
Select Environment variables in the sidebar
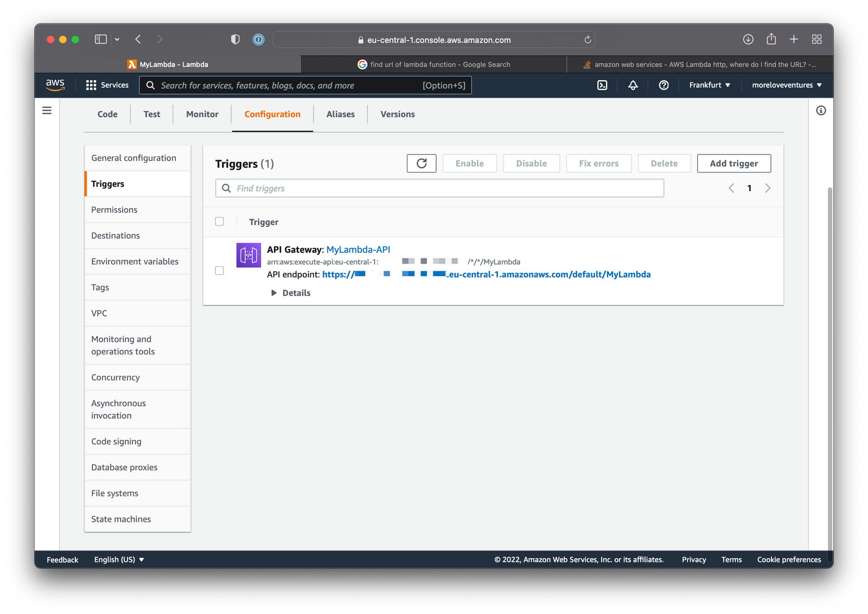coord(135,261)
